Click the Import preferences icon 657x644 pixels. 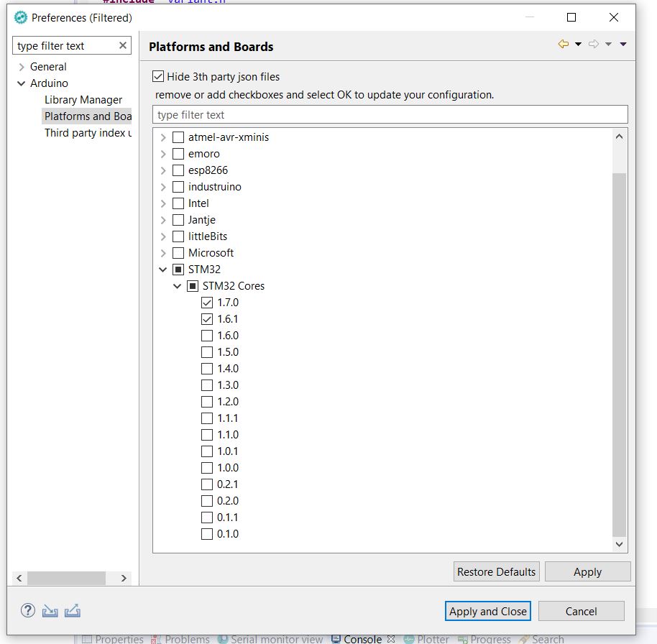(x=50, y=612)
